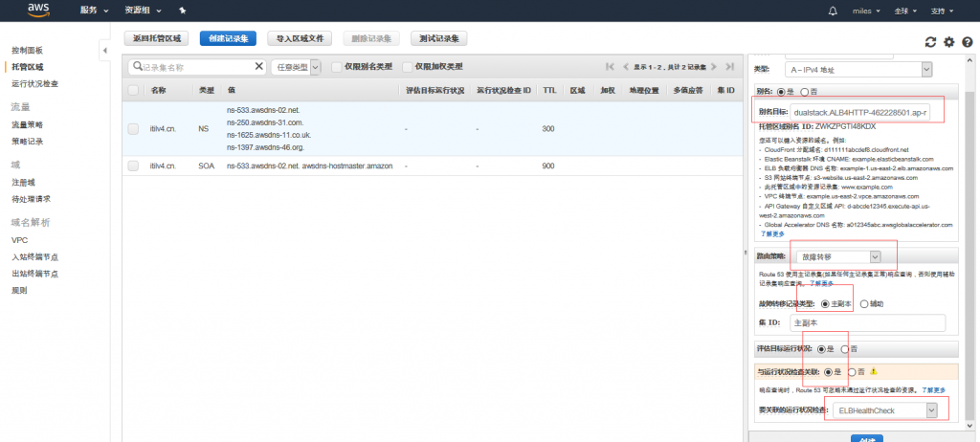Screen dimensions: 980x442
Task: Set 评估目标运行状况 to 是
Action: (821, 349)
